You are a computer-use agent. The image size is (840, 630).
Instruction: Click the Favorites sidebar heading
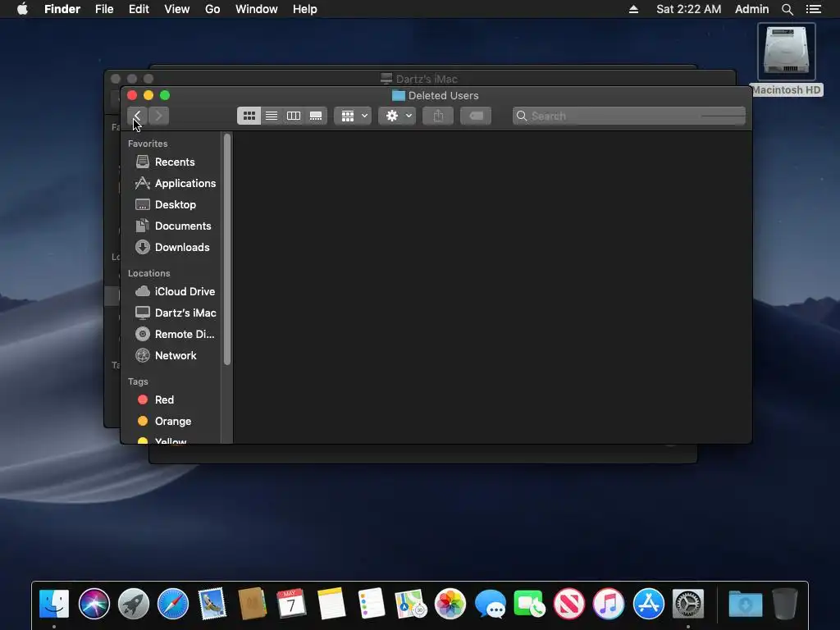(148, 144)
